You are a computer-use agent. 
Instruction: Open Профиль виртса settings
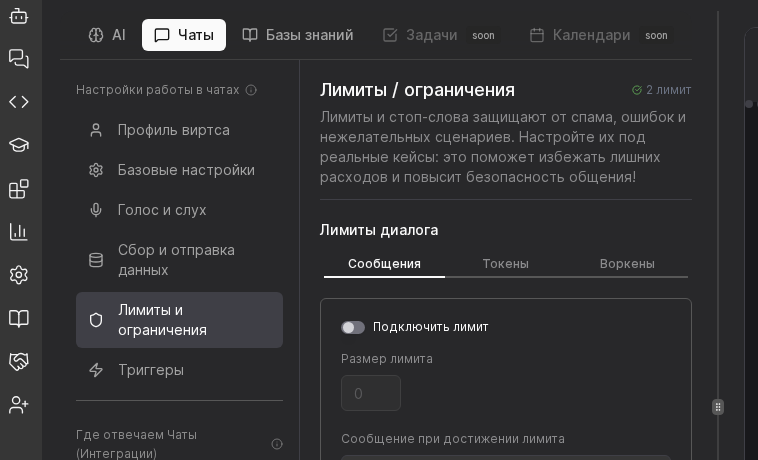coord(179,130)
